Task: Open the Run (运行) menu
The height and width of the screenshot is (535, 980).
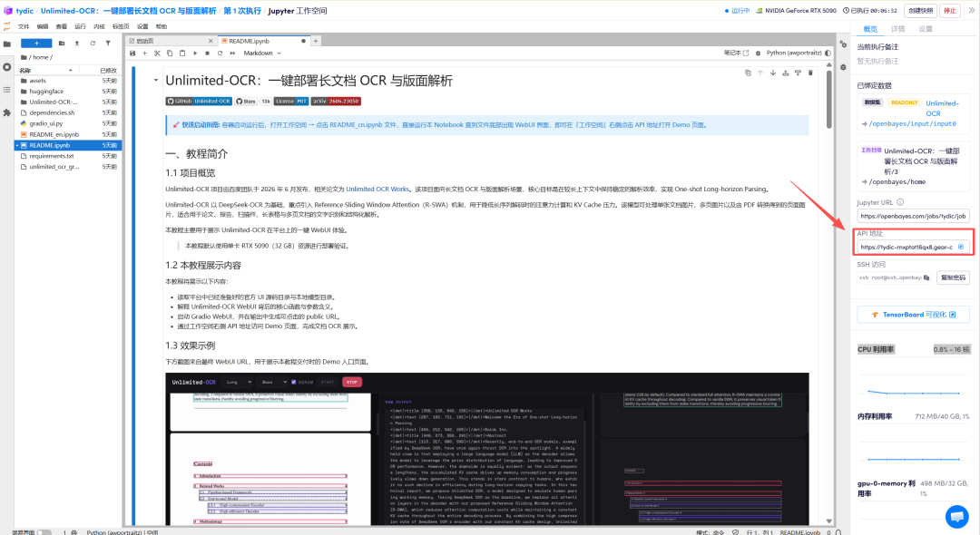Action: tap(80, 27)
